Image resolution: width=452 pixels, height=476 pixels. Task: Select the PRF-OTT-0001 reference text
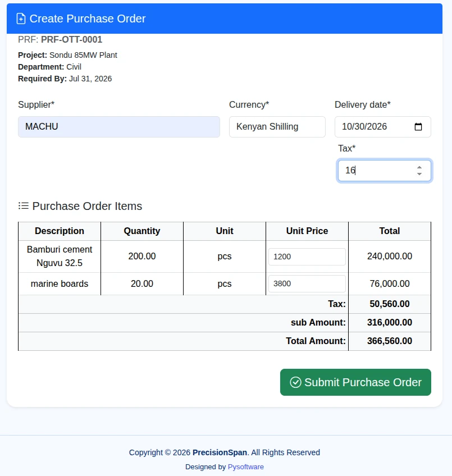tap(72, 39)
